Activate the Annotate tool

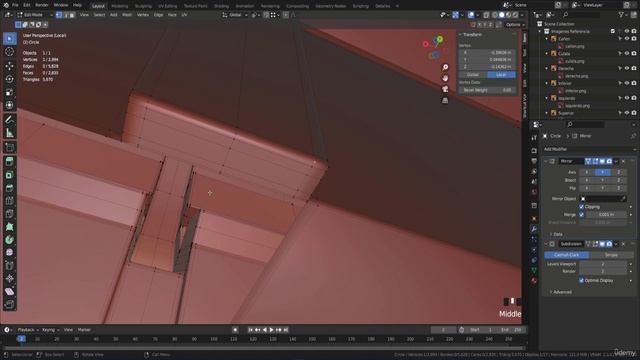(x=9, y=120)
